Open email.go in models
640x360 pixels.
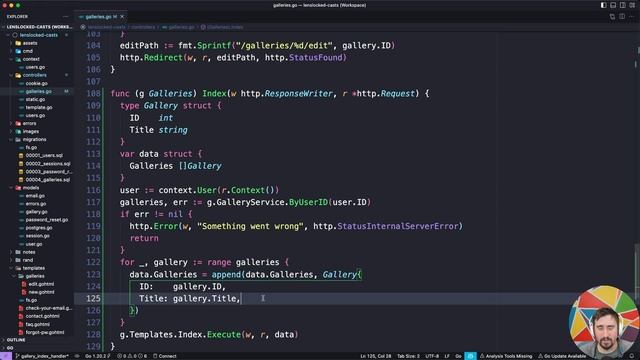pos(35,196)
